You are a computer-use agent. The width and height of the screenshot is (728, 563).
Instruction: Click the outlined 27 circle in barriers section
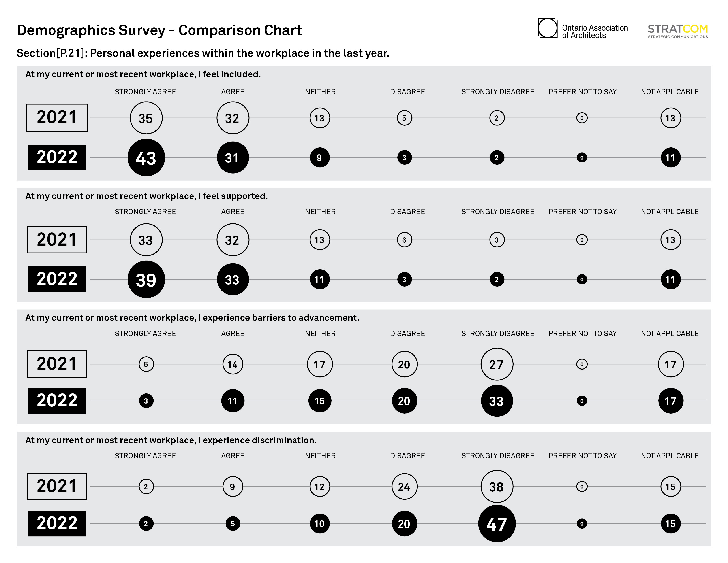click(x=497, y=364)
